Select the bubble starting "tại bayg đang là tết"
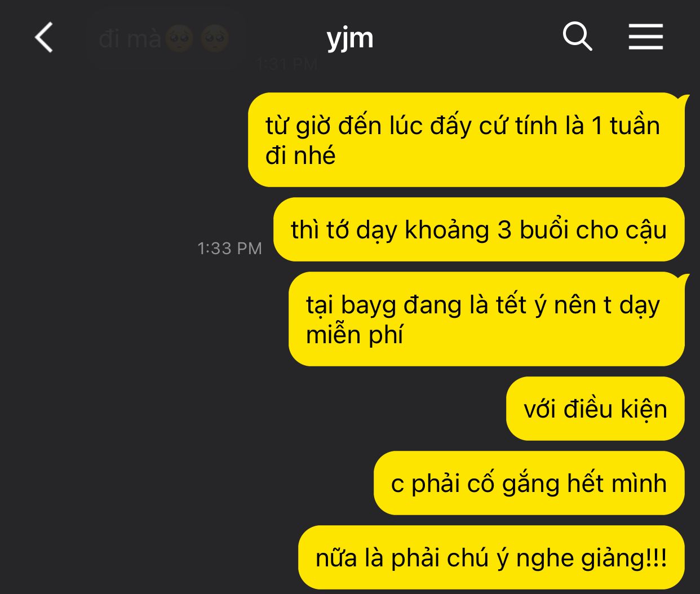 (x=486, y=319)
